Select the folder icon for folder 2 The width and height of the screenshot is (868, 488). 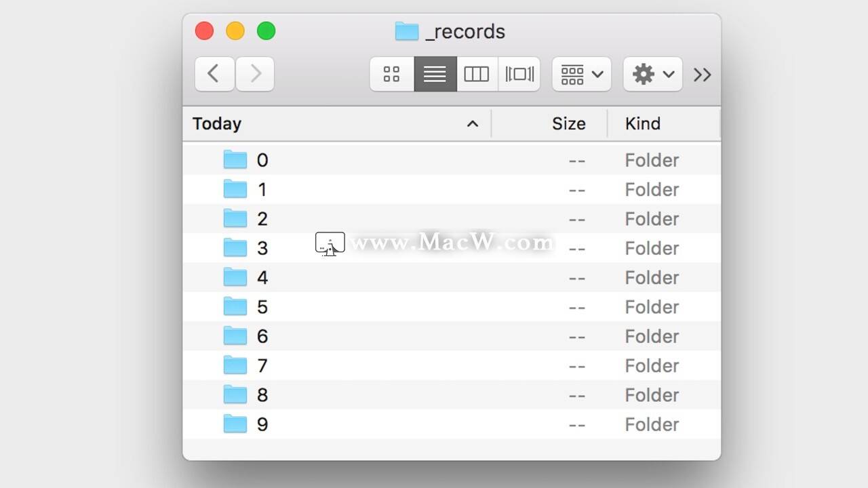point(235,218)
